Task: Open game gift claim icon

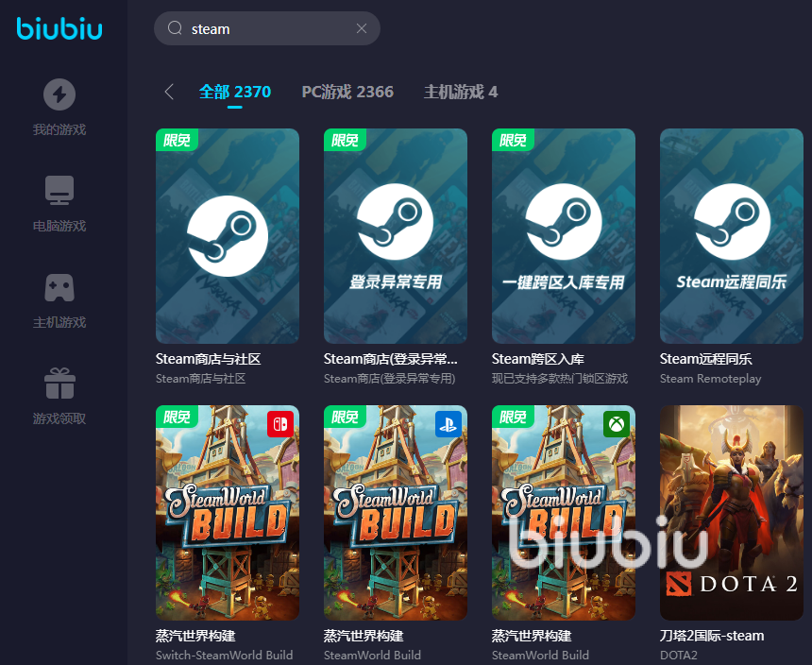Action: coord(59,384)
